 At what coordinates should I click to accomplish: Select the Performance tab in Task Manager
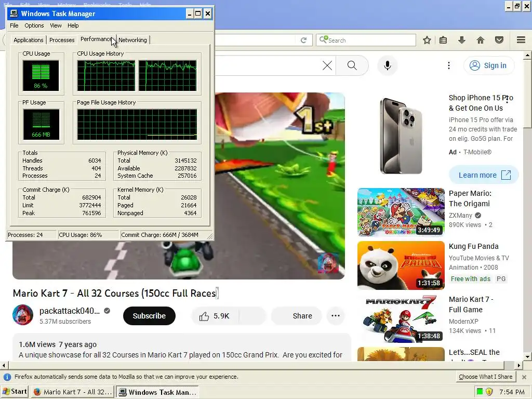97,39
